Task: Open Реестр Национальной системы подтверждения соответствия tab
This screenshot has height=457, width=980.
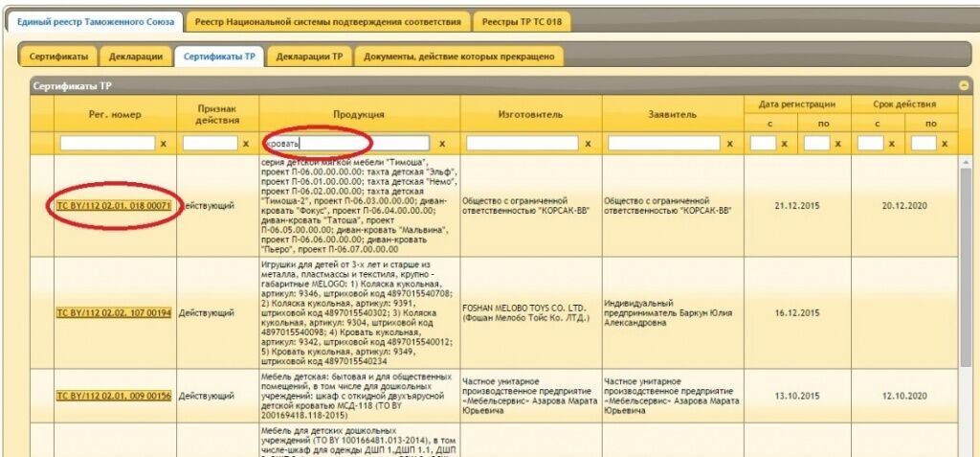Action: 328,22
